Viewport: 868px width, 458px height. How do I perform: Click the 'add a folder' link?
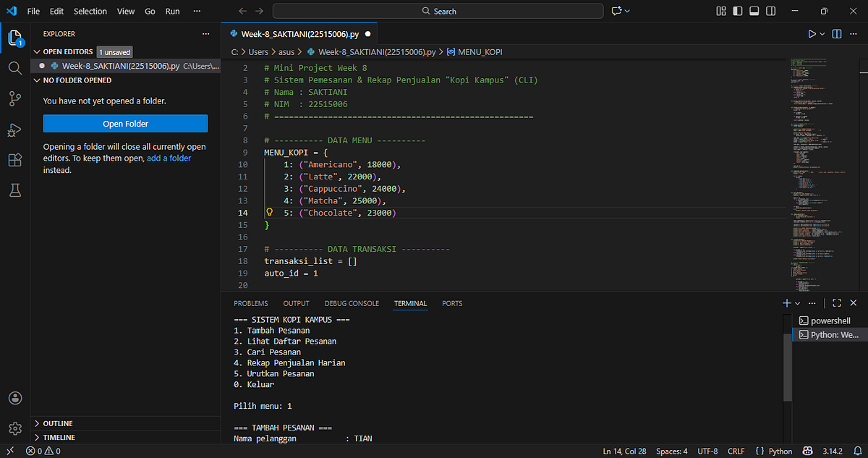[169, 158]
